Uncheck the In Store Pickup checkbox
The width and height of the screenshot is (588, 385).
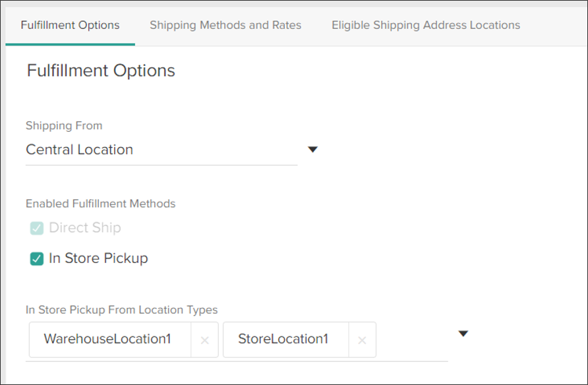tap(37, 258)
